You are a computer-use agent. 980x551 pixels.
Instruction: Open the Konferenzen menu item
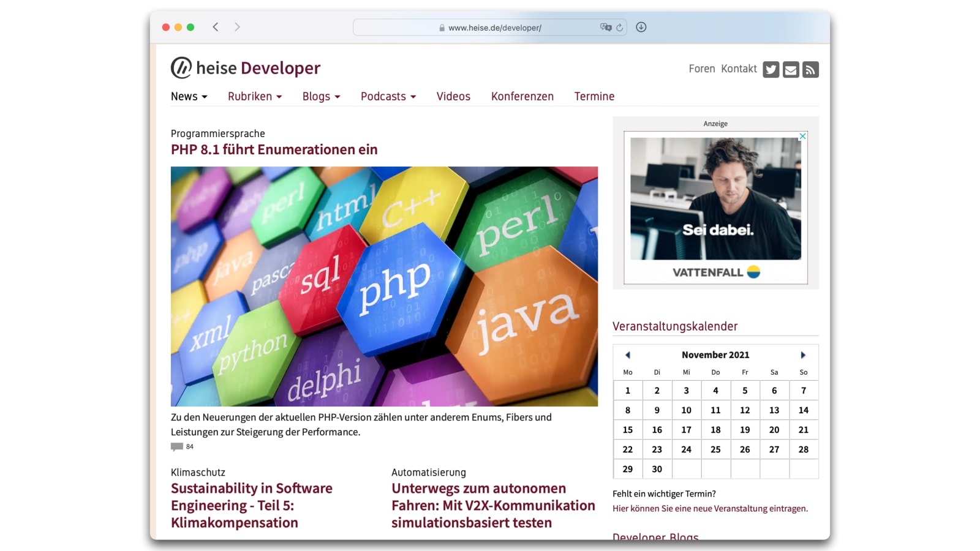(x=522, y=97)
